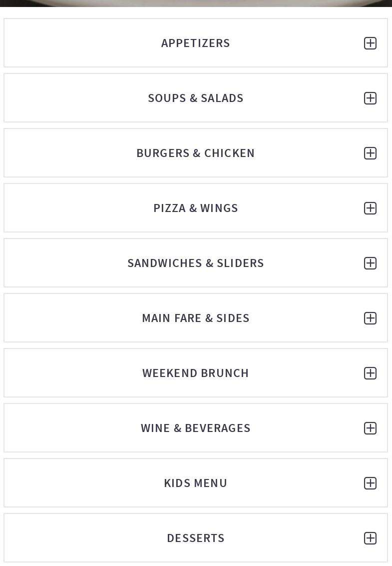392x566 pixels.
Task: Click the plus icon beside Pizza & Wings
Action: click(370, 208)
